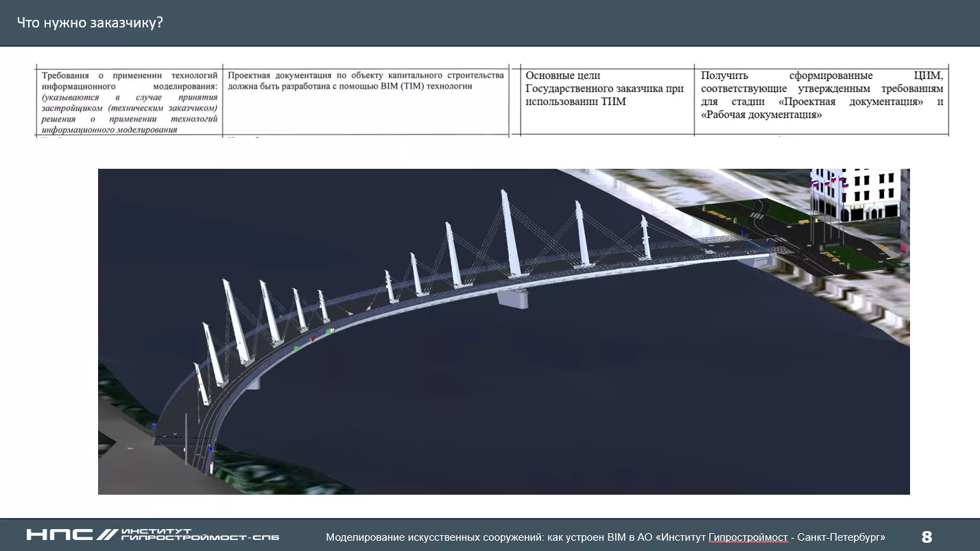Click the tallest white bridge pylon
This screenshot has width=980, height=551.
512,233
